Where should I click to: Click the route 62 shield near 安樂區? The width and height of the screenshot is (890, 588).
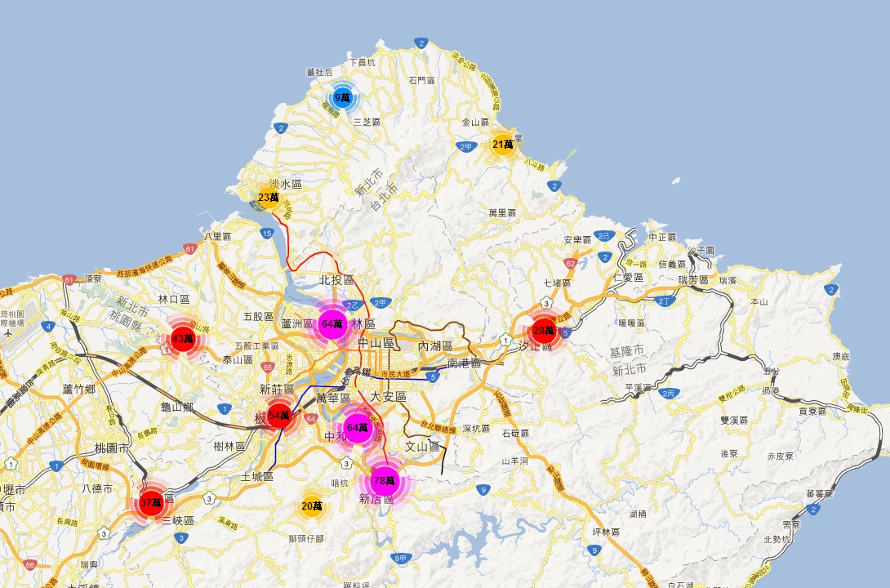click(570, 263)
